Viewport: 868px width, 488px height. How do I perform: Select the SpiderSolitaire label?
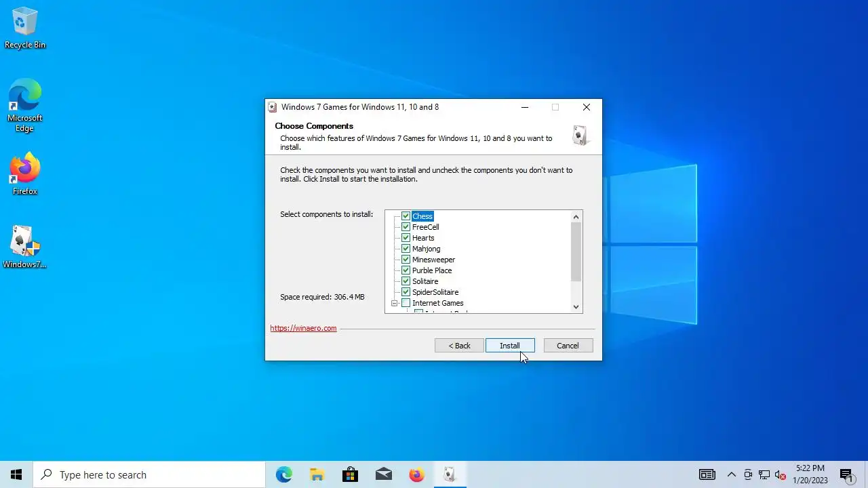click(x=435, y=292)
